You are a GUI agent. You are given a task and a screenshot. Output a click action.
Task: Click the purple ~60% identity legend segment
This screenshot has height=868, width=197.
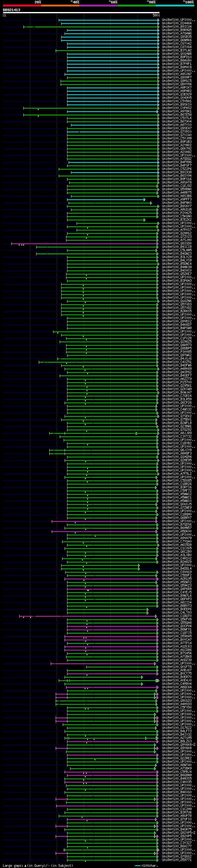click(x=99, y=6)
